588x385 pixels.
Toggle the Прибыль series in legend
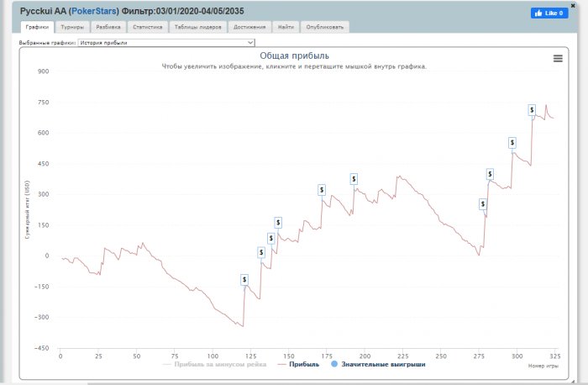point(298,364)
